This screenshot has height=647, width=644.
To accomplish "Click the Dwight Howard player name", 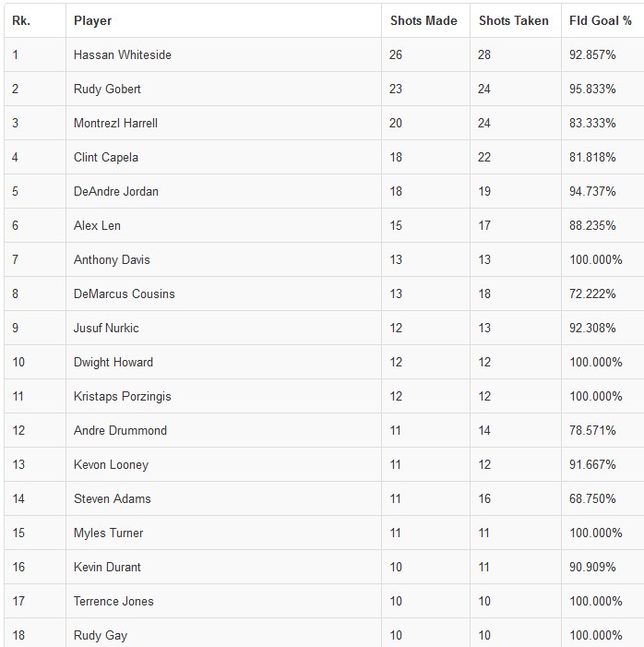I will tap(113, 362).
